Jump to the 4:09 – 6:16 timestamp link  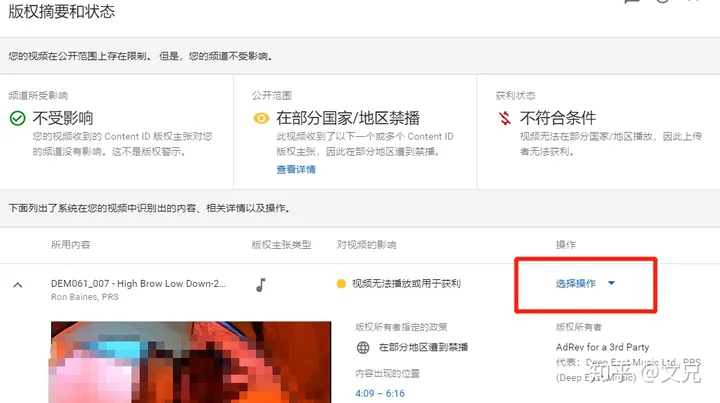tap(380, 393)
